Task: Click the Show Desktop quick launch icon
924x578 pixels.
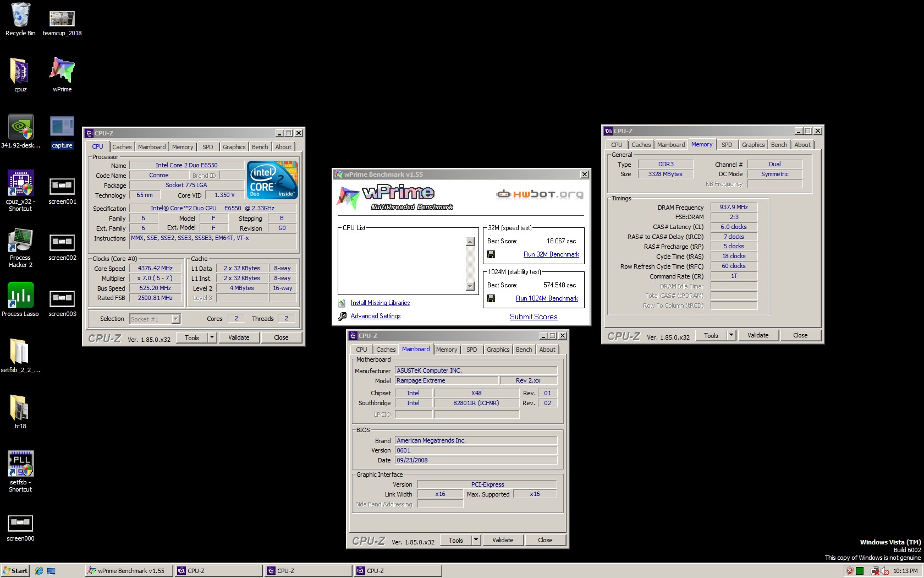Action: 51,571
